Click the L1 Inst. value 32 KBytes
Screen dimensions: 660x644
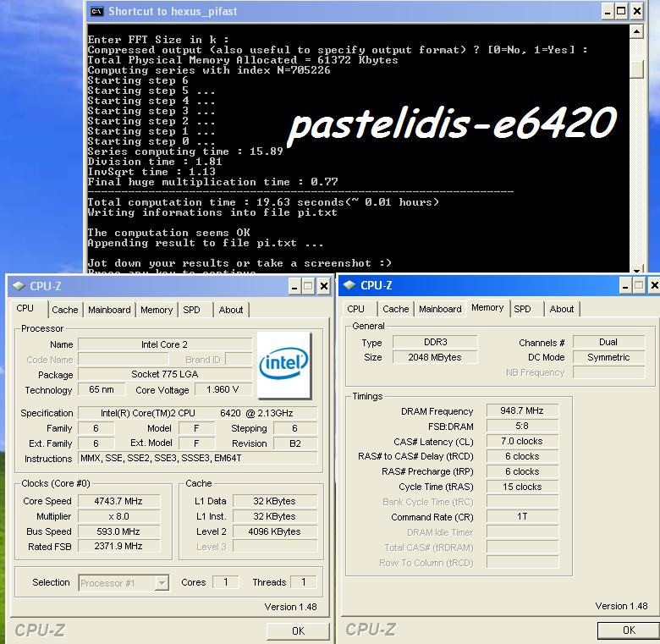(274, 516)
